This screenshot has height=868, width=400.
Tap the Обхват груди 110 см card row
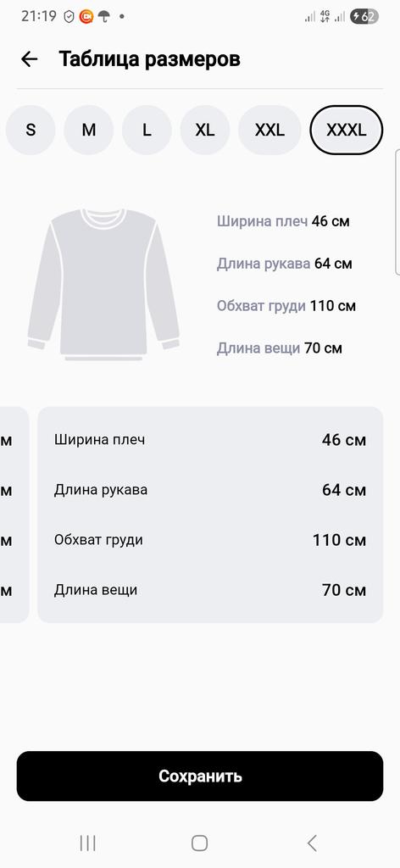coord(210,540)
